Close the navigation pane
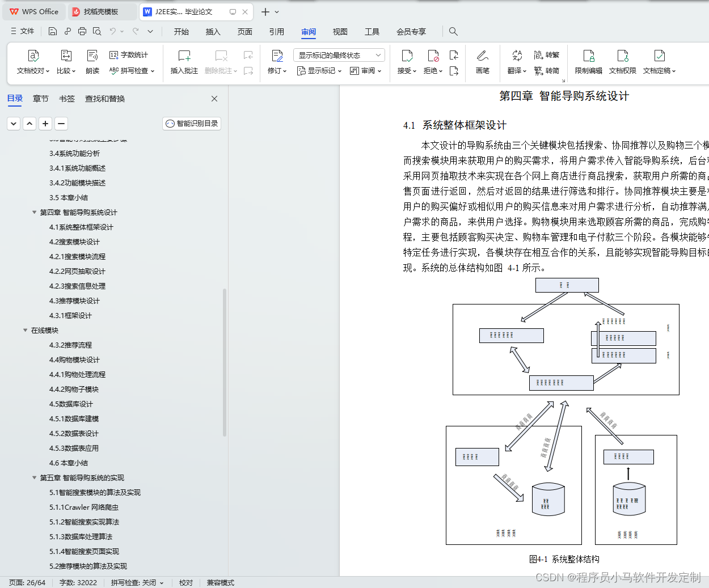This screenshot has height=588, width=709. click(214, 99)
